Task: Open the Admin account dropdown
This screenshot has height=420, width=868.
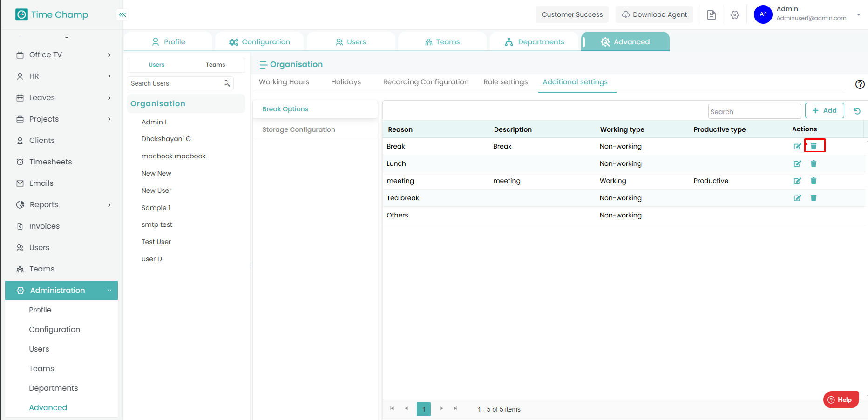Action: point(858,14)
